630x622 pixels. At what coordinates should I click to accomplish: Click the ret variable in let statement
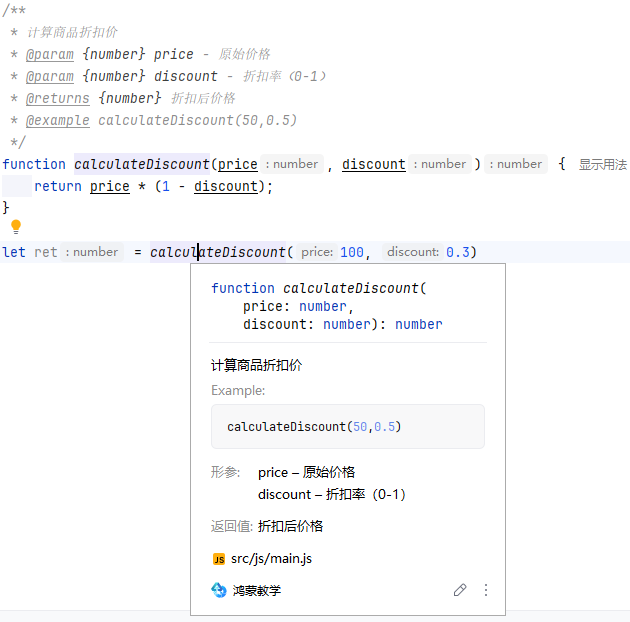tap(46, 252)
